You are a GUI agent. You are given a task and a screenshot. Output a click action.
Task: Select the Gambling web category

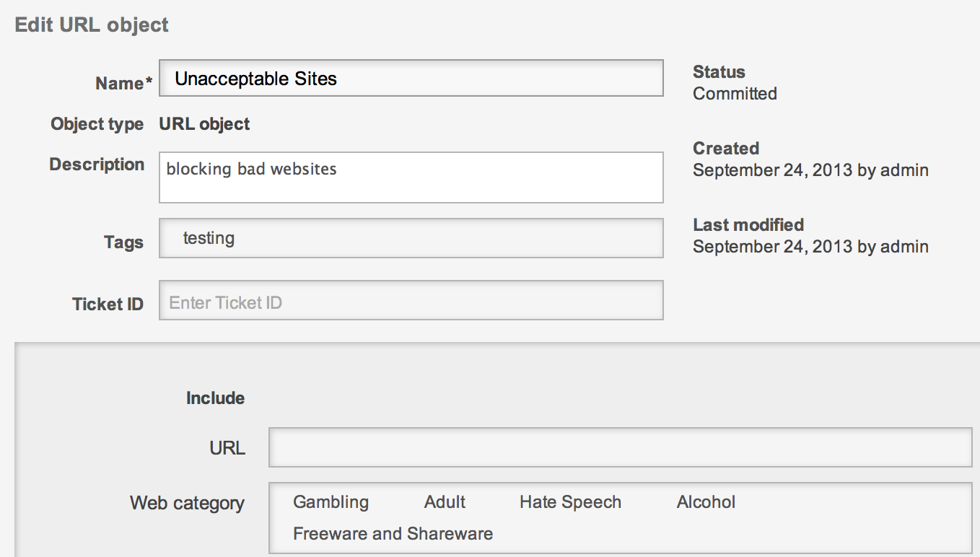331,502
